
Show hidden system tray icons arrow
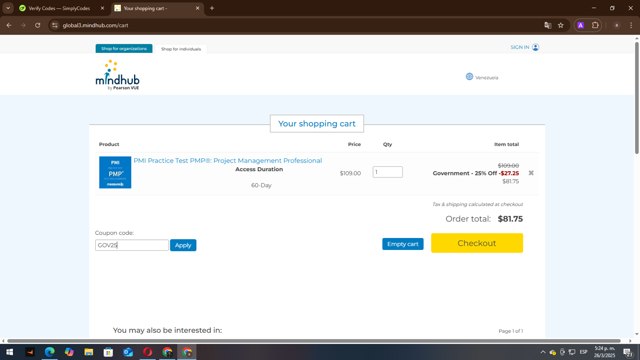543,352
